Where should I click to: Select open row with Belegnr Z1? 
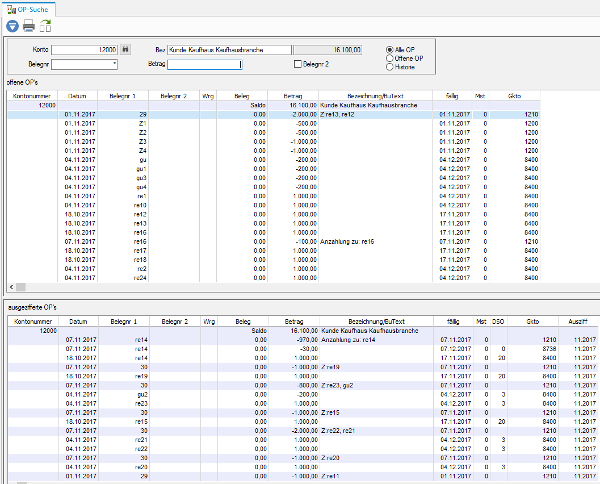(x=274, y=124)
